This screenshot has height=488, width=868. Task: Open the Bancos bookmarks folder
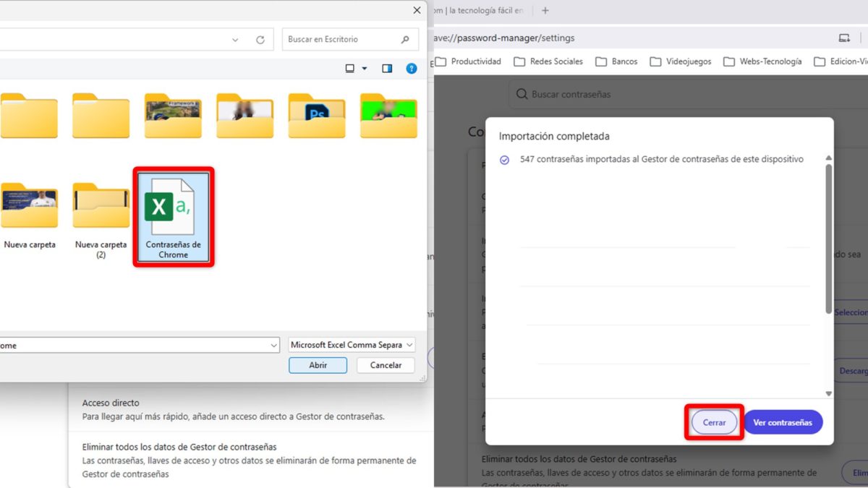pyautogui.click(x=616, y=61)
